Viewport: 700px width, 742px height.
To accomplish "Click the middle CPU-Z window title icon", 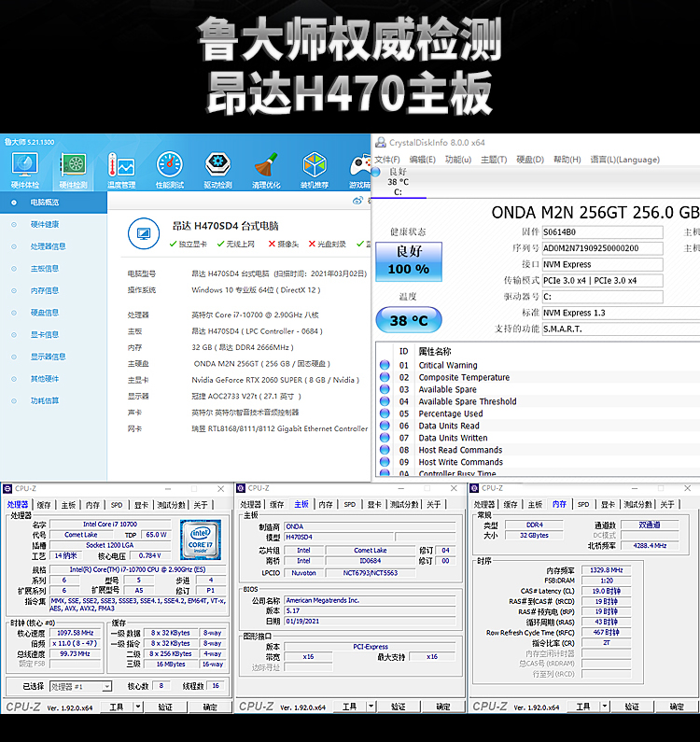I will point(241,488).
